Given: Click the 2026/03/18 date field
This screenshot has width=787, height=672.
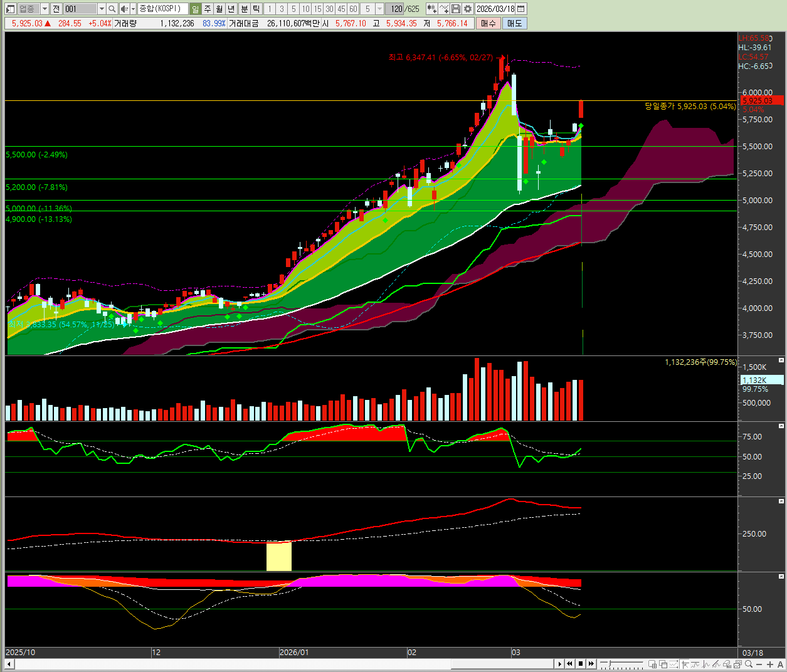Looking at the screenshot, I should 495,9.
